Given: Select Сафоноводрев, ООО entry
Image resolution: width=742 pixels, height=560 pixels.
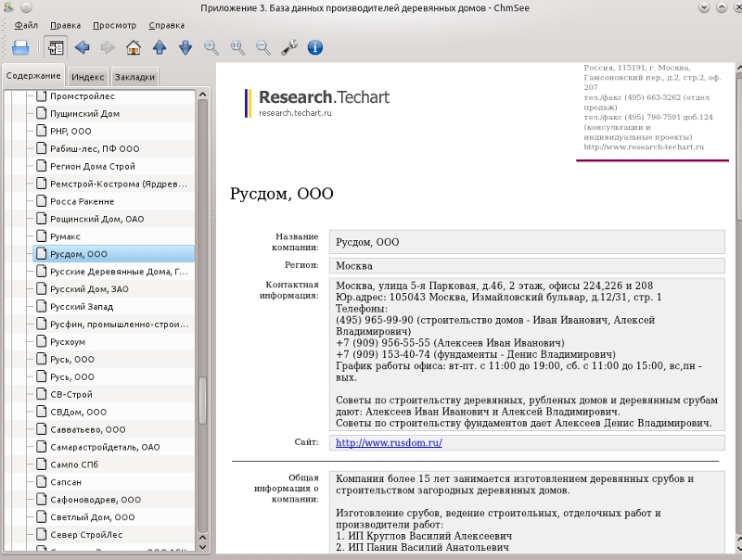Looking at the screenshot, I should (96, 499).
